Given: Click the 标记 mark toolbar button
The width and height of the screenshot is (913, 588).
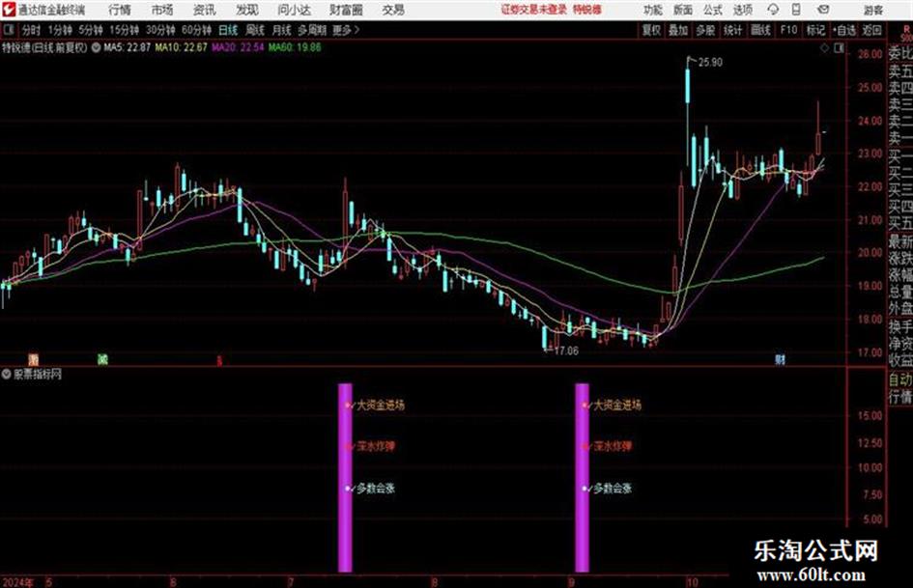Looking at the screenshot, I should click(815, 30).
